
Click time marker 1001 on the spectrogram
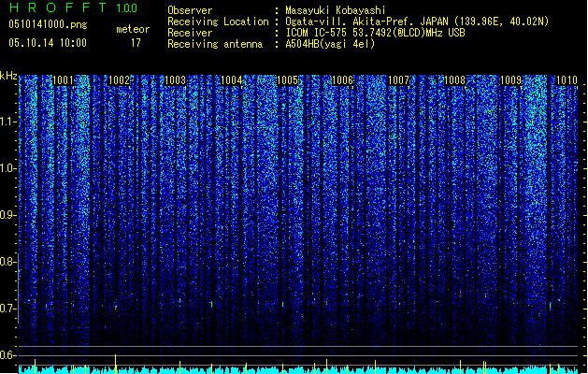click(63, 80)
